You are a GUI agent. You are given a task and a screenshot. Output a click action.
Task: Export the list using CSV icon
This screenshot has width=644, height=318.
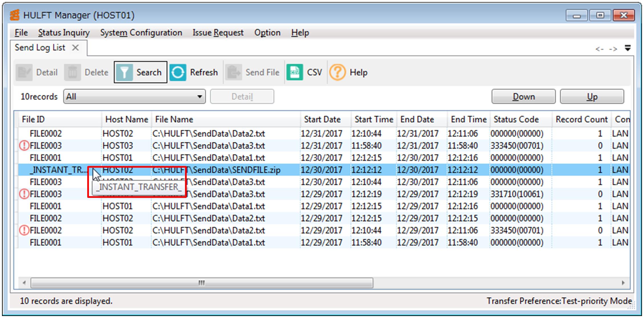294,72
